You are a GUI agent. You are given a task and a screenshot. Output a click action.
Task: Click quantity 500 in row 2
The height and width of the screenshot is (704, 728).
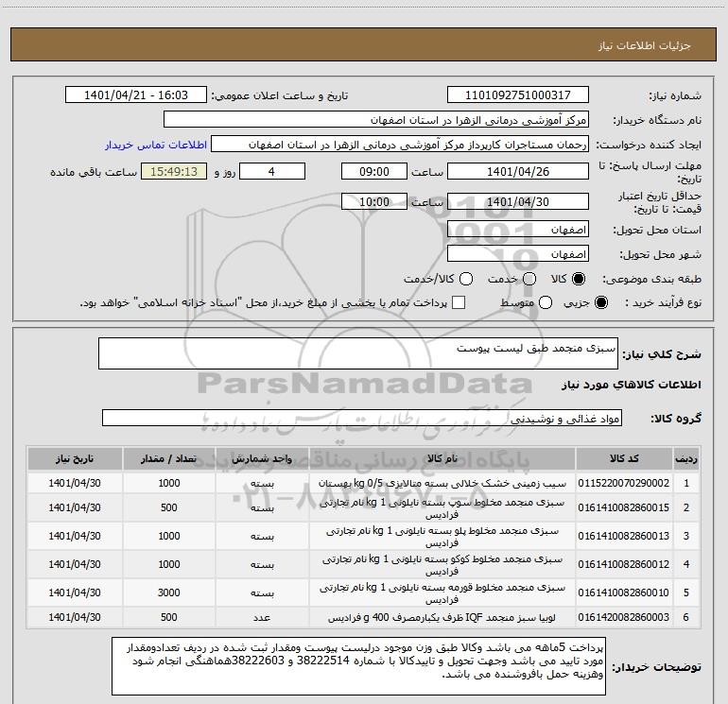click(168, 507)
